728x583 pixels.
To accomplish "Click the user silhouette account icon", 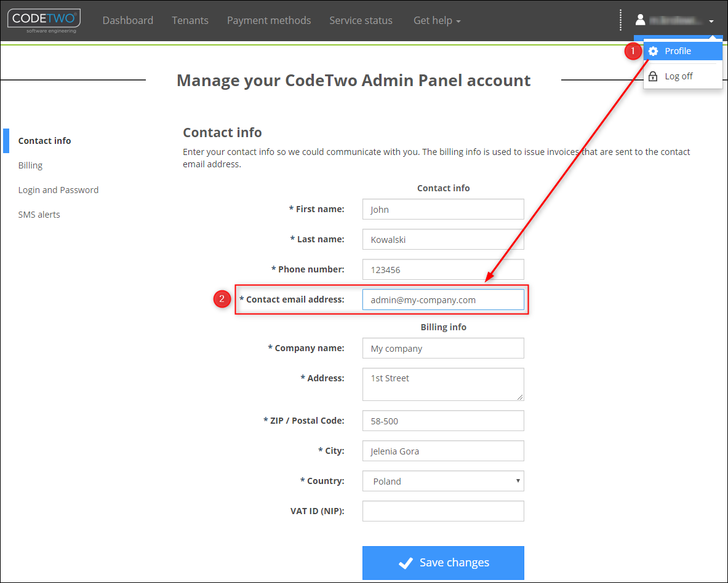I will click(x=640, y=19).
